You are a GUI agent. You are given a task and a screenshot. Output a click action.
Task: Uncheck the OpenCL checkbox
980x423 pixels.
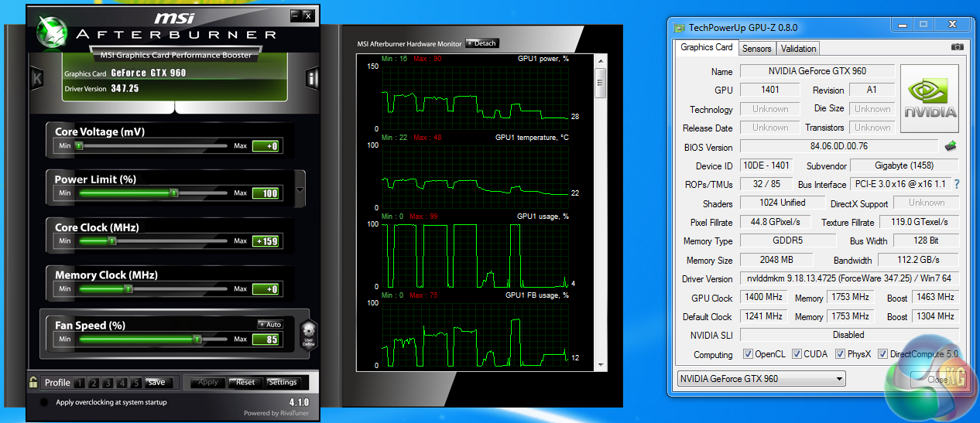coord(749,354)
